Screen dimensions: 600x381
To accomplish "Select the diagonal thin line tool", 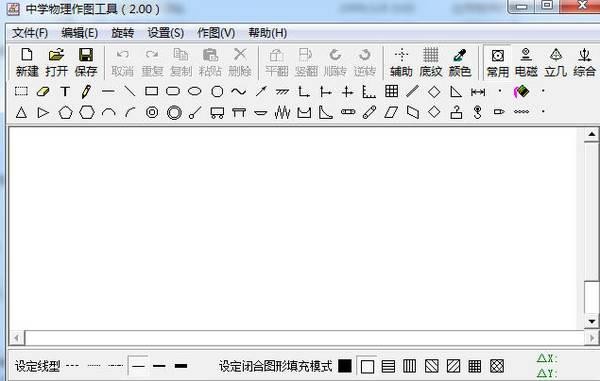I will (130, 91).
